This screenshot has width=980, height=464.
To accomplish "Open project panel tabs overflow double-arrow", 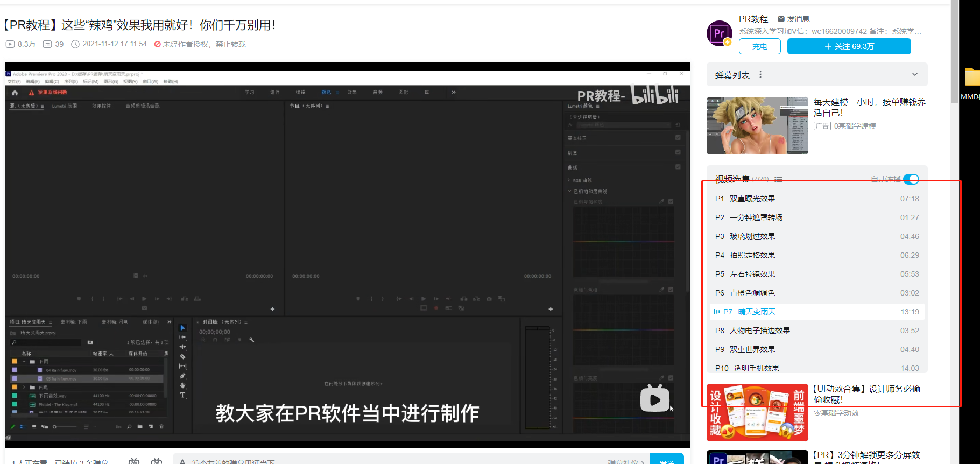I will pyautogui.click(x=170, y=322).
